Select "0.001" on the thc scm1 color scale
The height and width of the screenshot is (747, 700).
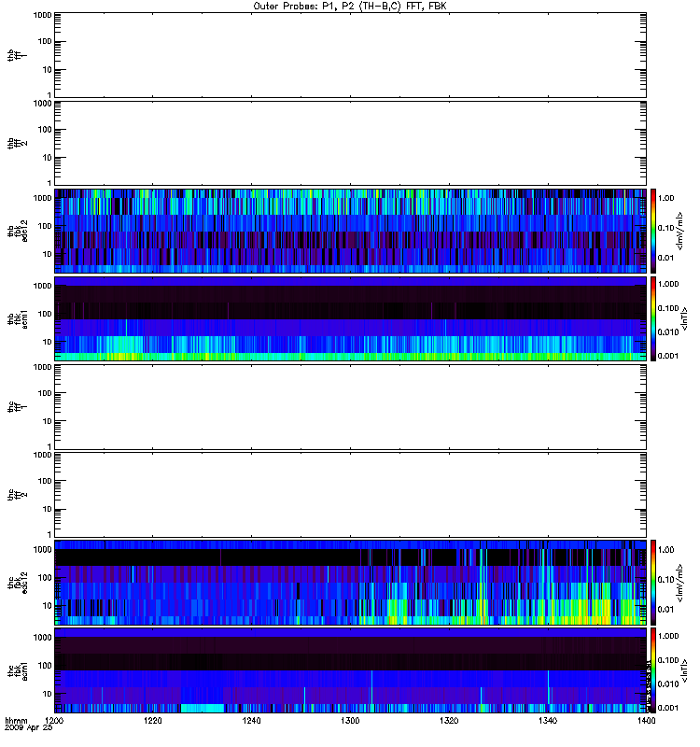(668, 708)
